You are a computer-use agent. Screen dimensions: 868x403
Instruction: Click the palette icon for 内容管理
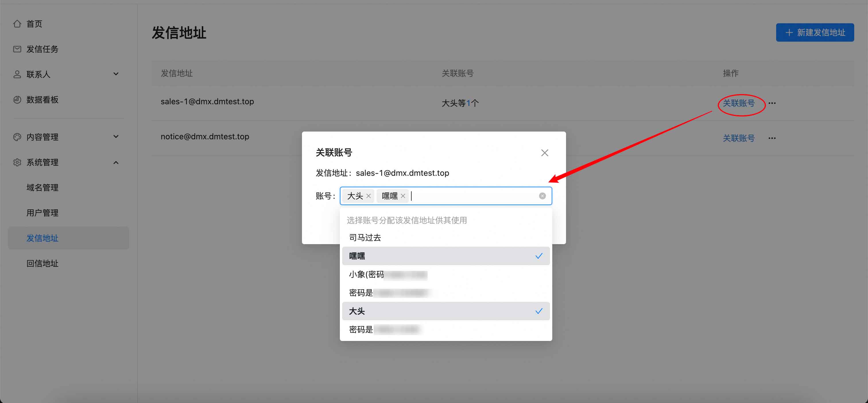(x=17, y=137)
